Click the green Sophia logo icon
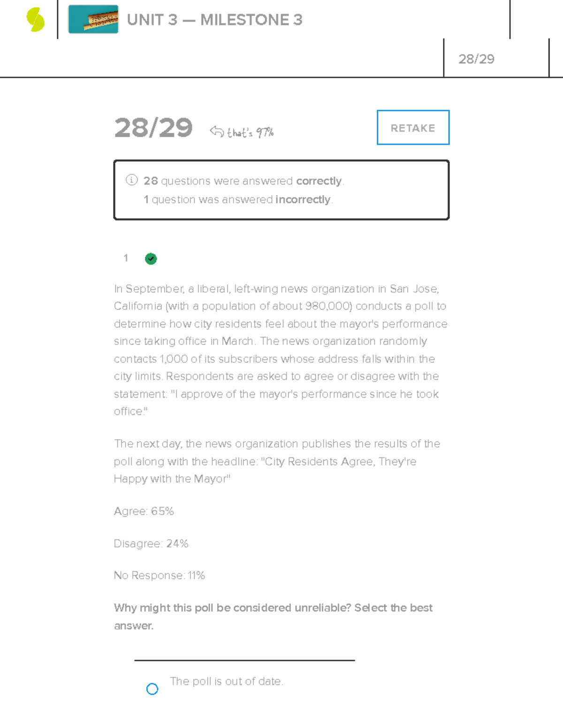Image resolution: width=563 pixels, height=728 pixels. [35, 20]
